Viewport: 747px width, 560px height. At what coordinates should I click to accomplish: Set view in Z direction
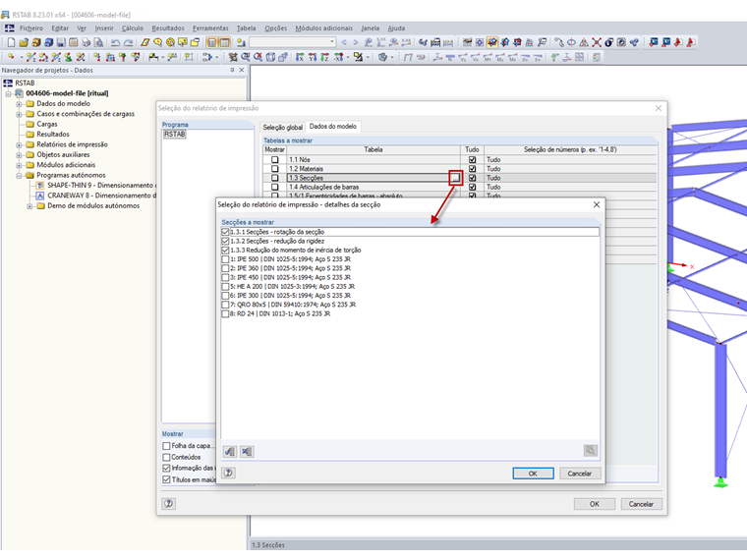(324, 57)
